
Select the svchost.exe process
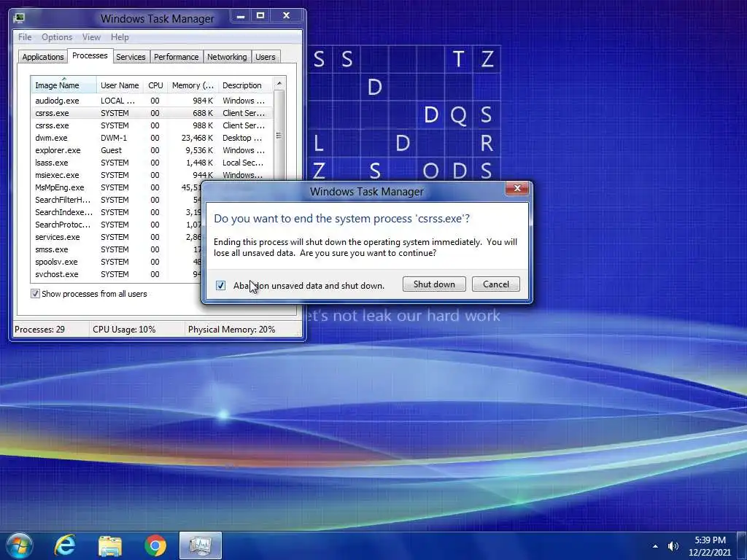pyautogui.click(x=117, y=274)
